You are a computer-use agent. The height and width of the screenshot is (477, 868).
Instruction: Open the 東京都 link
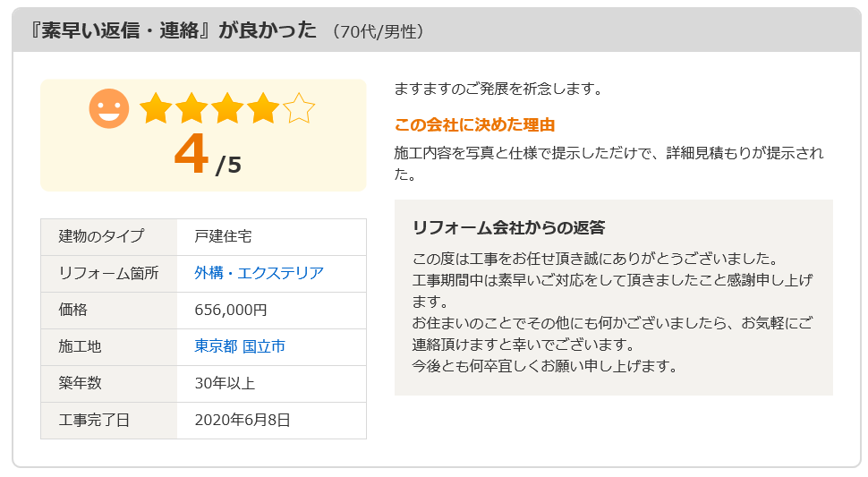tap(216, 346)
